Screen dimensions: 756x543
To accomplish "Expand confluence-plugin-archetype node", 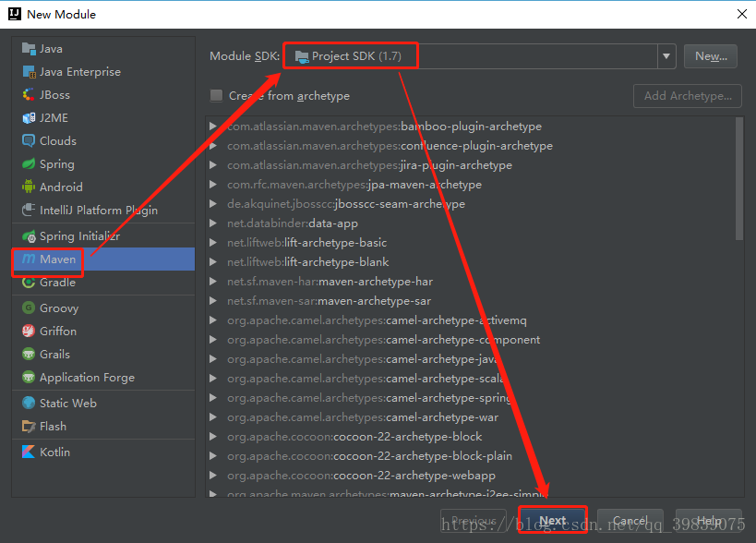I will coord(212,146).
